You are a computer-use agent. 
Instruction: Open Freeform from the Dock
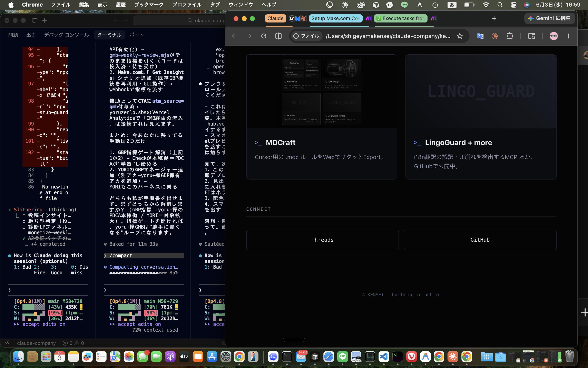point(87,357)
